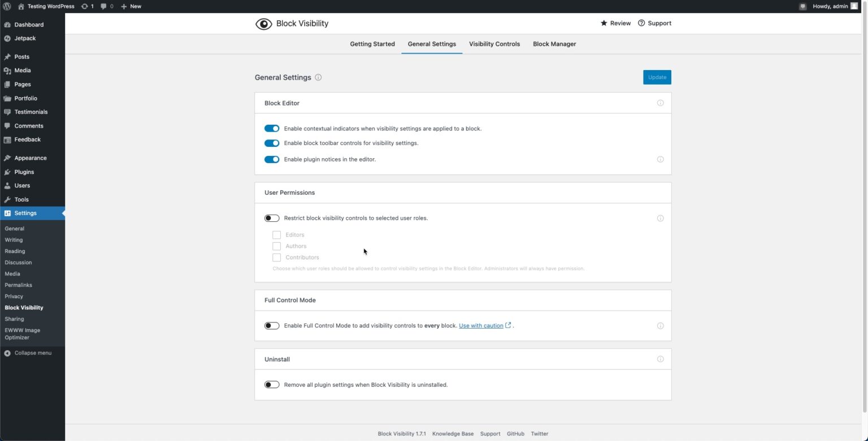Switch to the Block Manager tab
Screen dimensions: 868x441
point(554,44)
